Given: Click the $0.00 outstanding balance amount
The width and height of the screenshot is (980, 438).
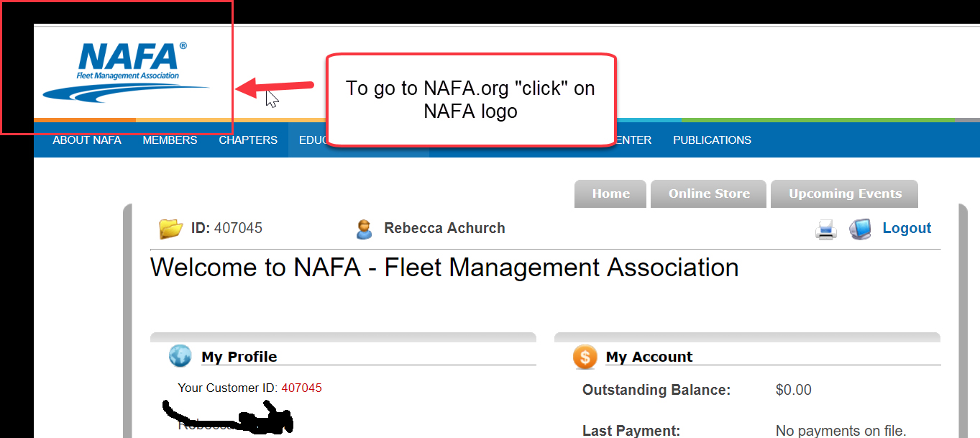Looking at the screenshot, I should click(793, 390).
